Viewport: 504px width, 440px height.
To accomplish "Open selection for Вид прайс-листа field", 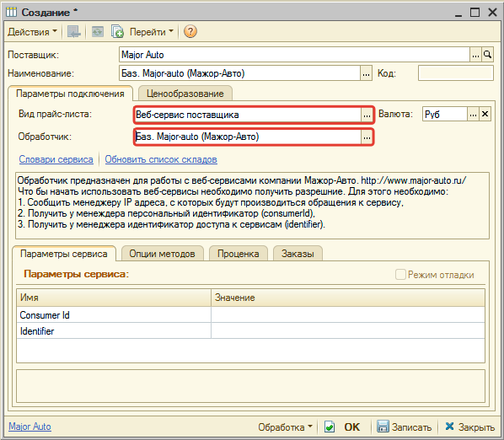I will click(x=367, y=115).
